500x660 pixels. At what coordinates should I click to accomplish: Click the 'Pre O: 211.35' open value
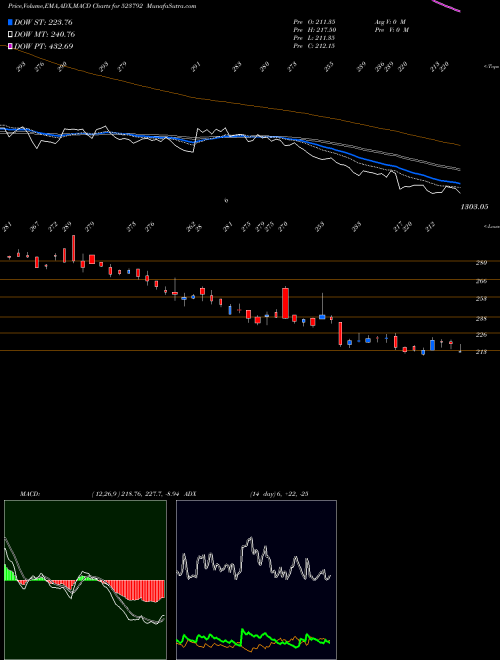coord(314,21)
